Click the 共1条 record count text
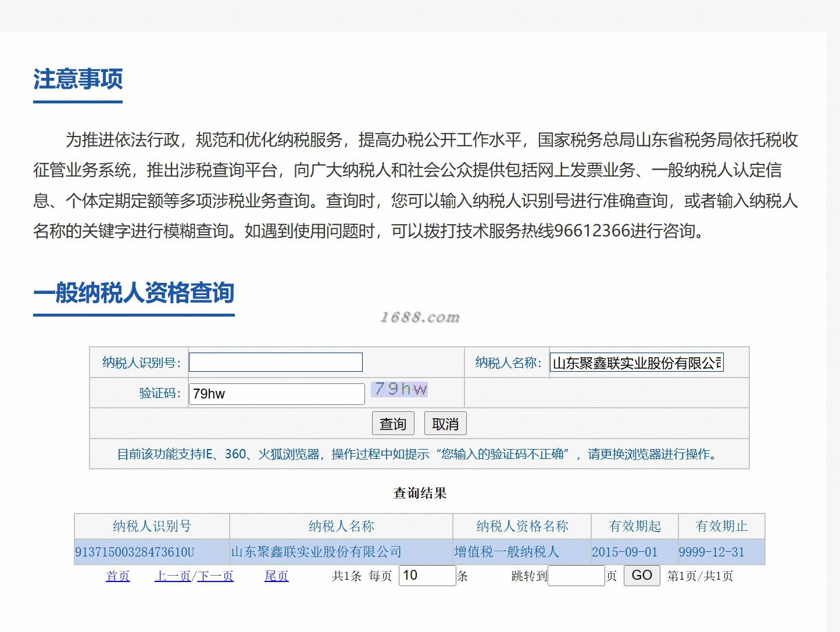 coord(346,576)
